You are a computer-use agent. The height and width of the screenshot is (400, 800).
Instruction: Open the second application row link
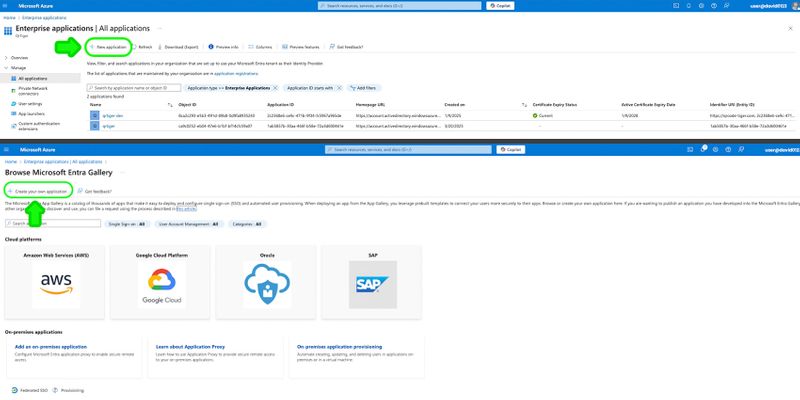108,126
